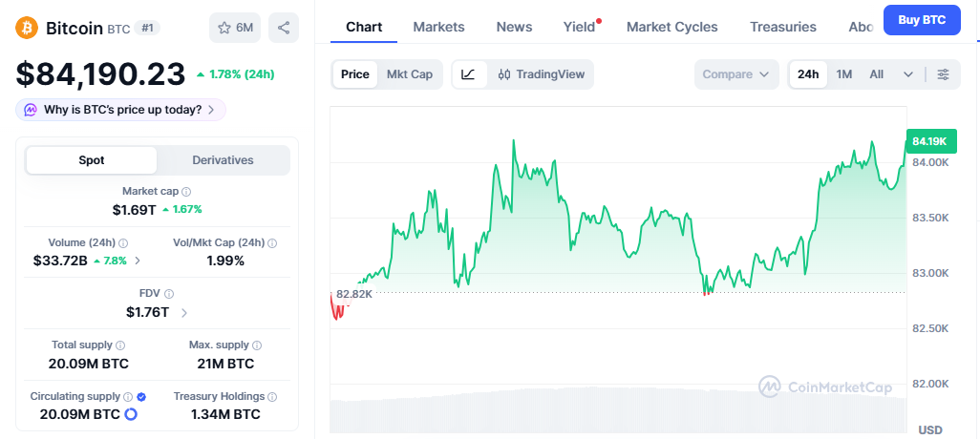This screenshot has width=980, height=439.
Task: Open the Treasuries tab
Action: pos(783,27)
